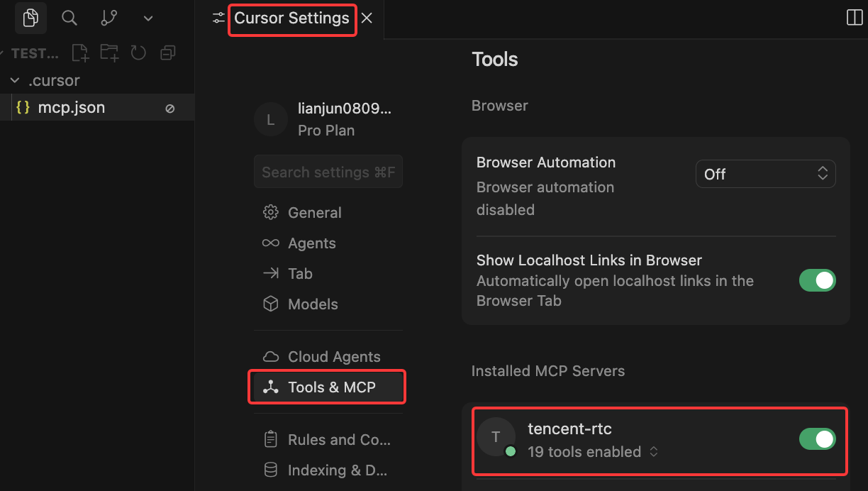
Task: Disable Show Localhost Links in Browser
Action: [x=817, y=280]
